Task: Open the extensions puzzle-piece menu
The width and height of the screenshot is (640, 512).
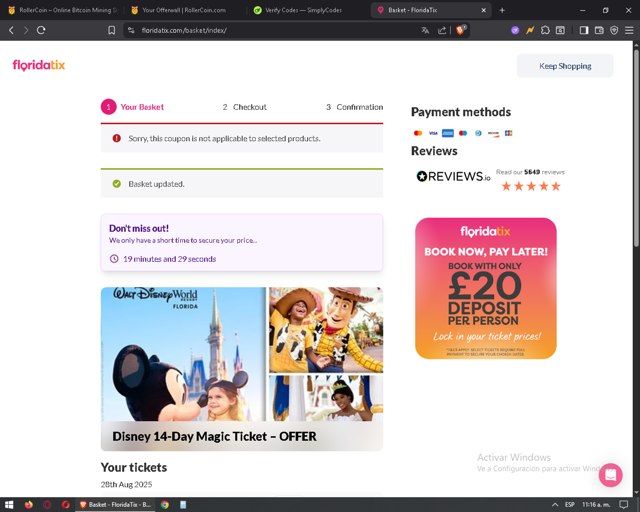Action: (x=545, y=30)
